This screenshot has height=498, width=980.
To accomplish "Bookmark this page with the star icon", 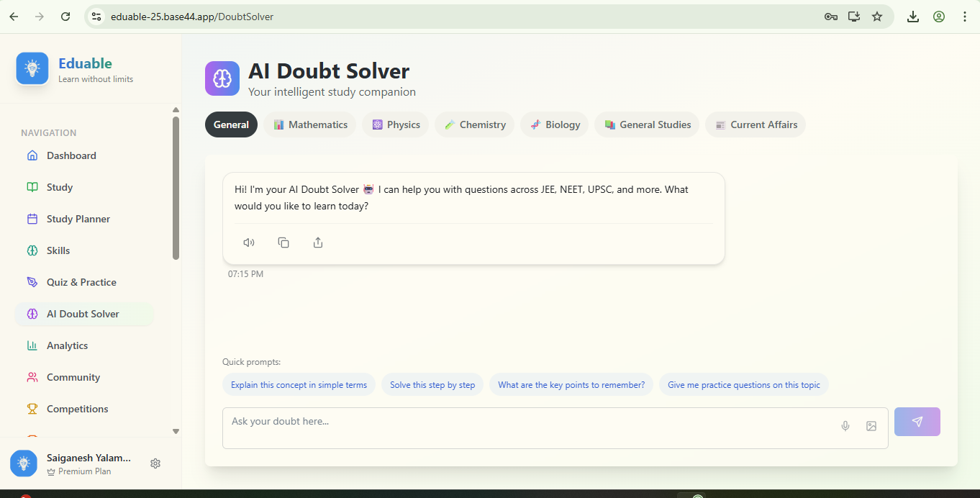I will tap(877, 17).
